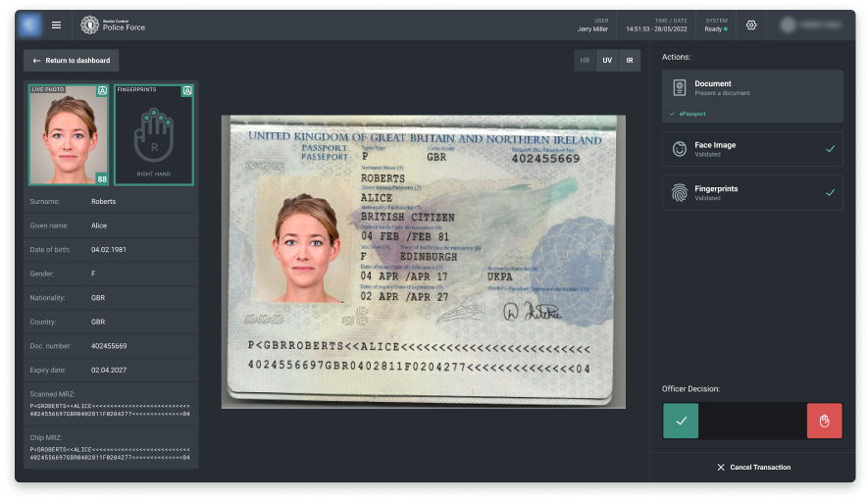Expand the Face Image validated action
Viewport: 868px width, 499px height.
[752, 149]
